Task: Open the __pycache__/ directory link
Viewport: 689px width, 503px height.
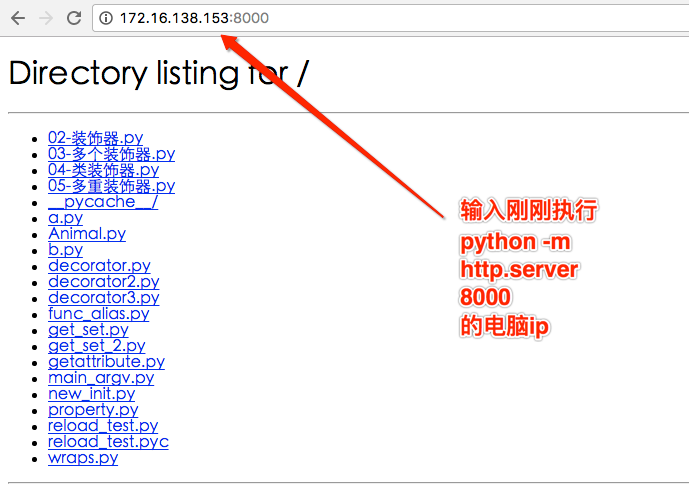Action: click(102, 202)
